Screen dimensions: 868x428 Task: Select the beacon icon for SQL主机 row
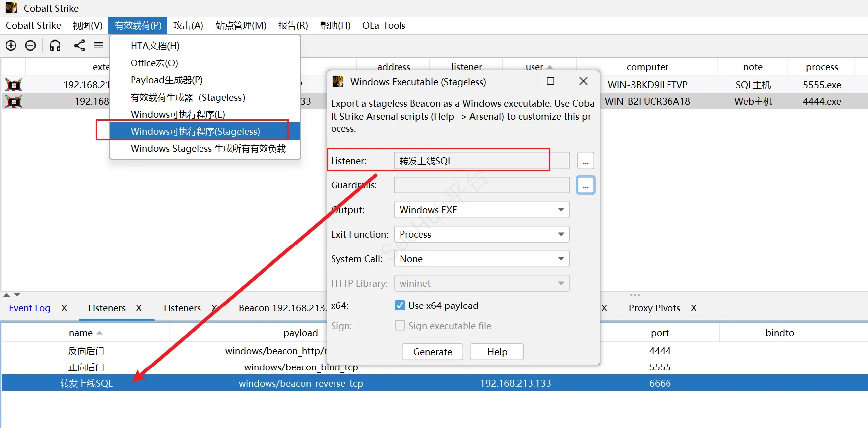click(x=14, y=85)
